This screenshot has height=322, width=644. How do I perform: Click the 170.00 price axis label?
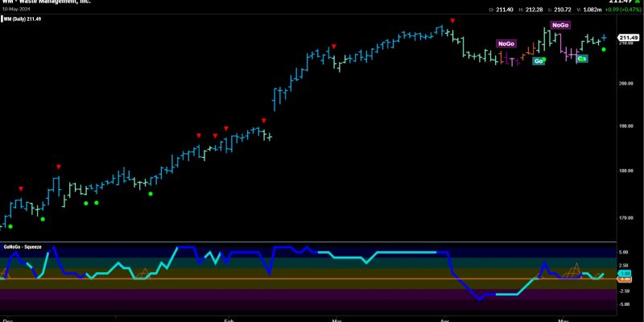pyautogui.click(x=627, y=218)
